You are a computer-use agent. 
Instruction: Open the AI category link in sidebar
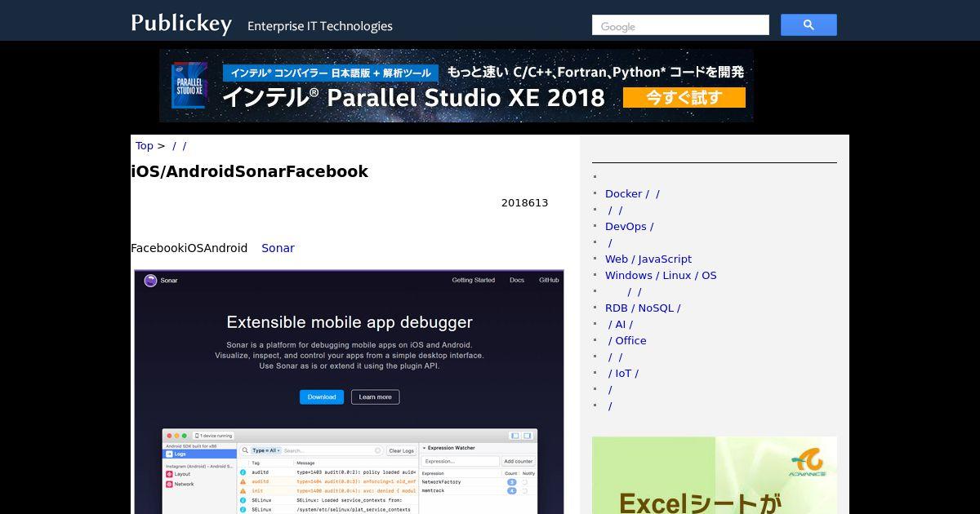621,324
